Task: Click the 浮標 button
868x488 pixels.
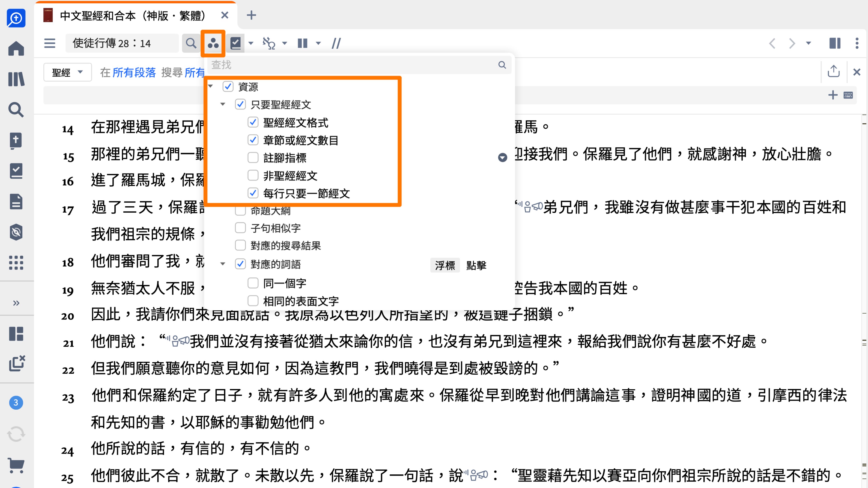Action: pyautogui.click(x=445, y=265)
